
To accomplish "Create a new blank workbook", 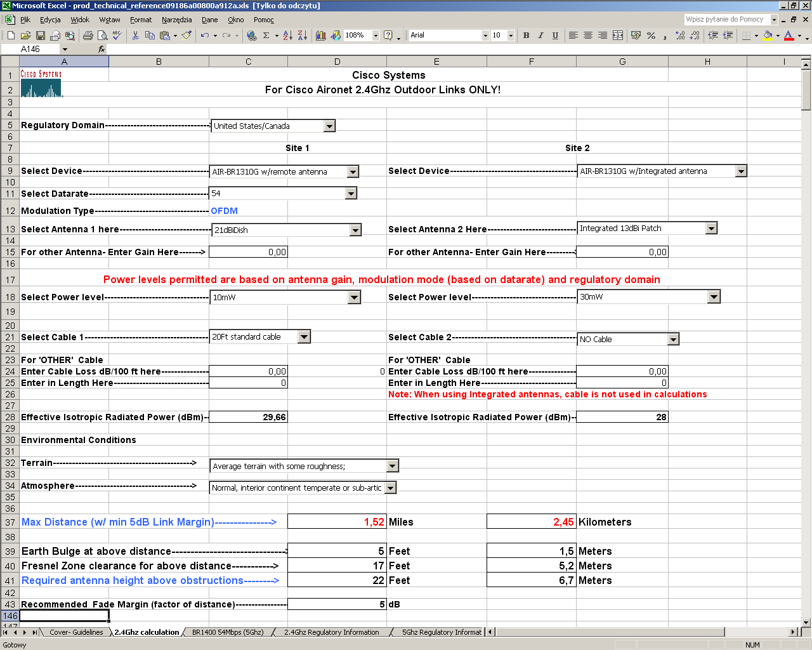I will tap(11, 36).
